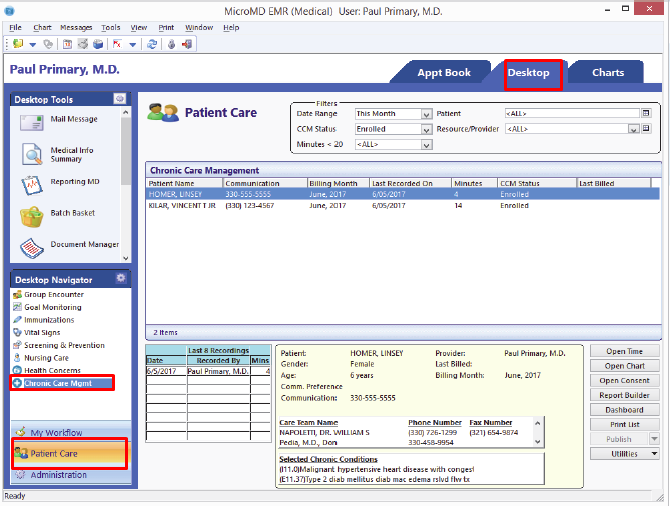Select Nursing Care in Desktop Navigator
This screenshot has width=670, height=509.
click(46, 358)
